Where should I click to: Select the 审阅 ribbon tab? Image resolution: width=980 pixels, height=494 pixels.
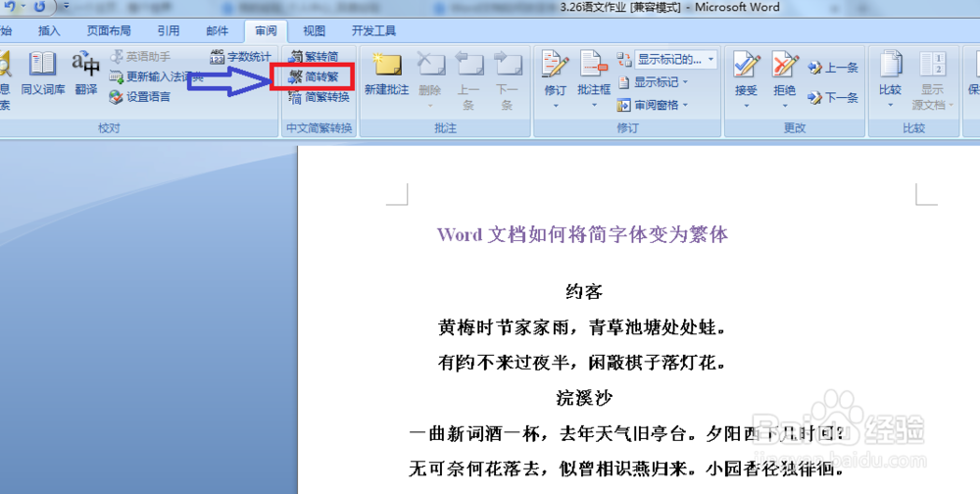point(266,30)
